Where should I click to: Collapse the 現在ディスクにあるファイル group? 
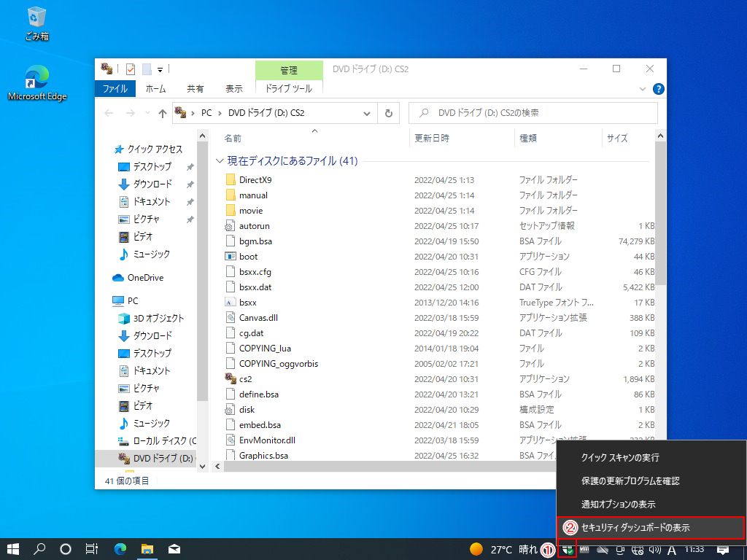tap(220, 161)
